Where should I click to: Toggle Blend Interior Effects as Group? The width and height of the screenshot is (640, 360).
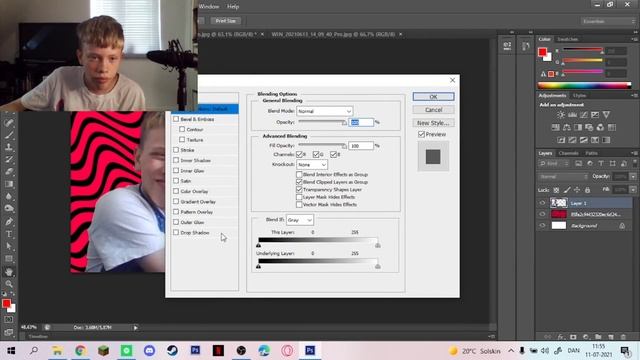click(x=299, y=174)
